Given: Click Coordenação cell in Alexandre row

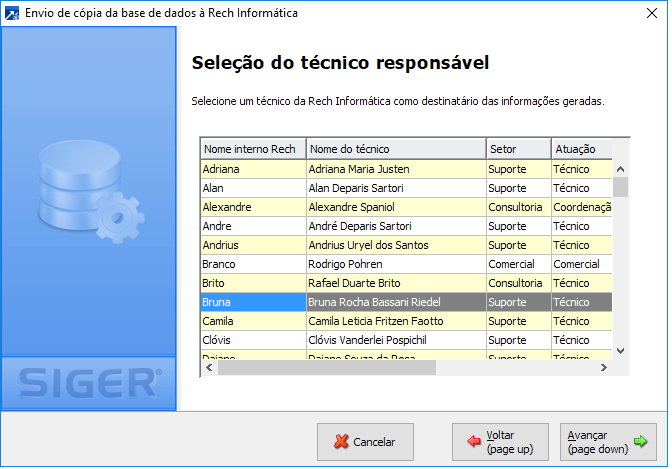Looking at the screenshot, I should 582,207.
